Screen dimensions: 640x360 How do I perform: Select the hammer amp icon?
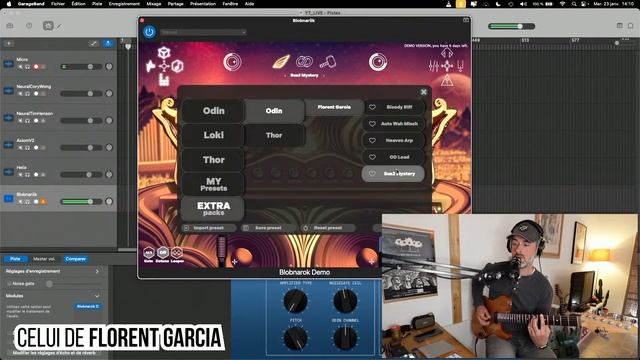327,62
